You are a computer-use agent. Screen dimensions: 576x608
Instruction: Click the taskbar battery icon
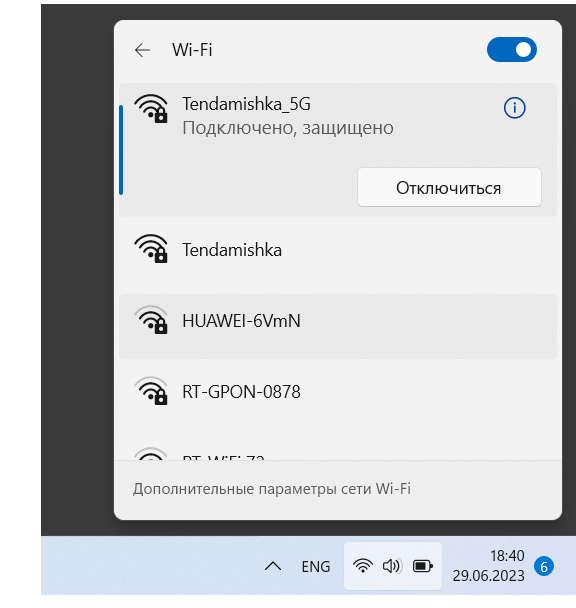(x=423, y=567)
